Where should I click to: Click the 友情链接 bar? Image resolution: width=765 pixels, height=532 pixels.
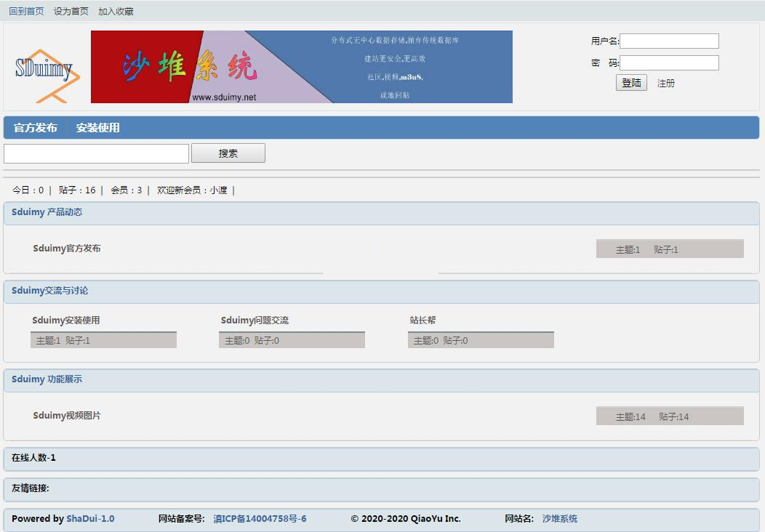(382, 489)
